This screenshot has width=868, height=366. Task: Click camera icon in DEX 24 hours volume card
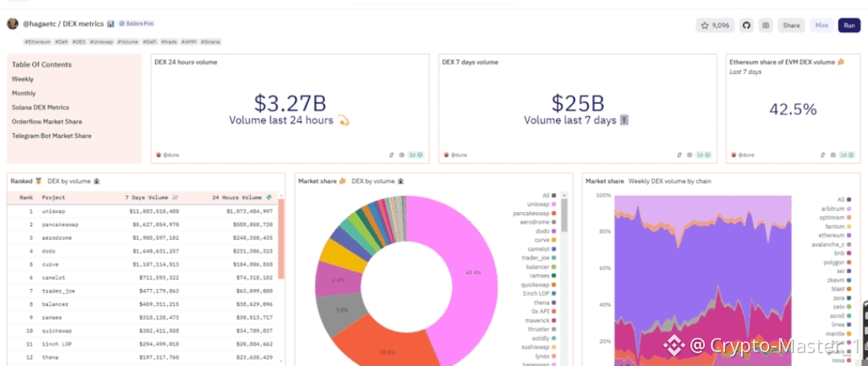pos(401,155)
